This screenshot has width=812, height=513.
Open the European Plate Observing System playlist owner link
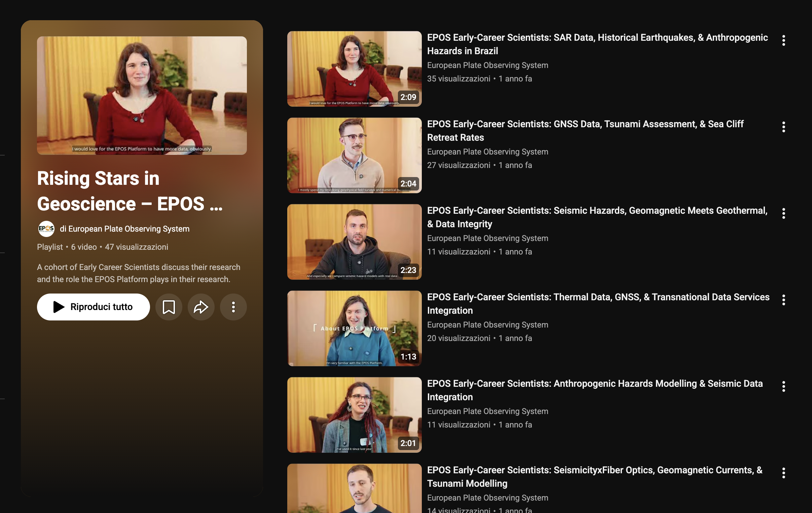coord(125,229)
